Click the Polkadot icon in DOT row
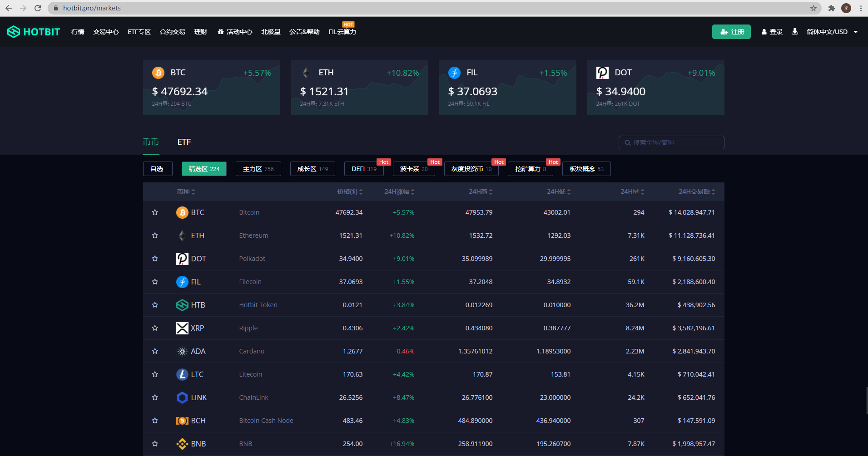 [182, 259]
